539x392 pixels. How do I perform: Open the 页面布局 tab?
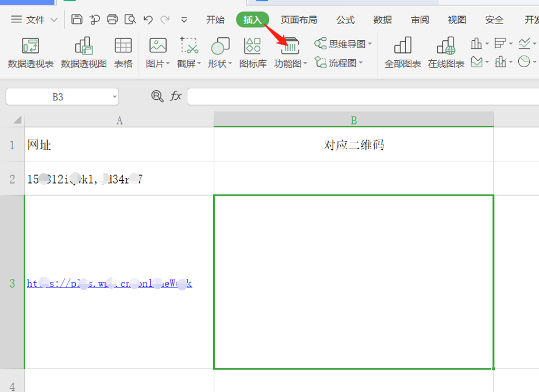click(299, 20)
